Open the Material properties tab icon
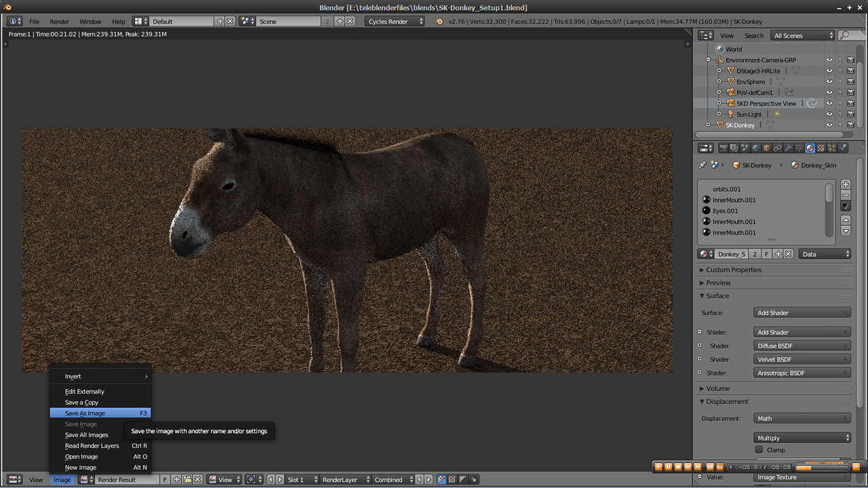 [810, 148]
